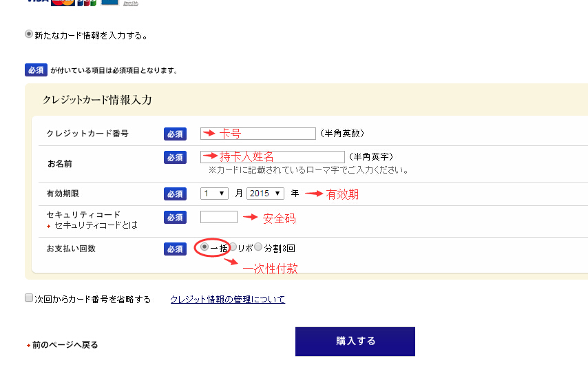588x374 pixels.
Task: Click the Mastercard logo
Action: (x=63, y=2)
